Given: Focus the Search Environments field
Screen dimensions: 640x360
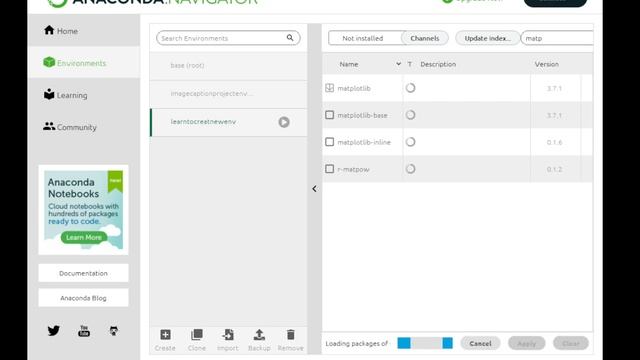Looking at the screenshot, I should [228, 38].
